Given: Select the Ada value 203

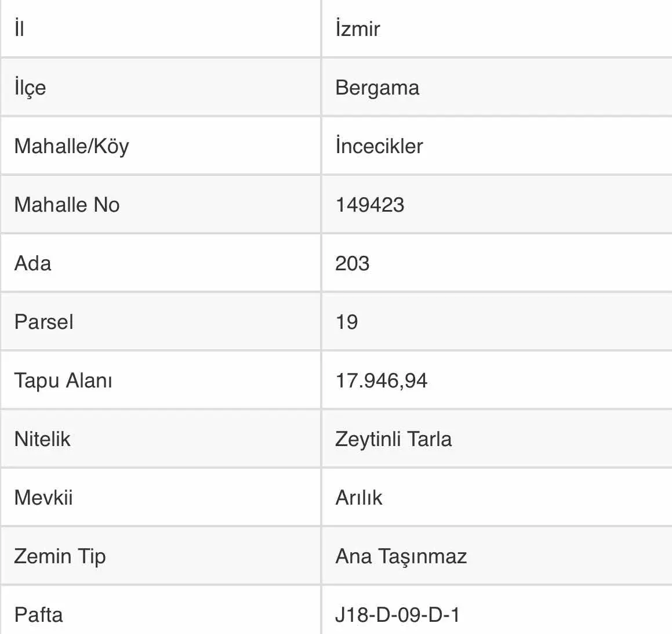Looking at the screenshot, I should point(352,263).
